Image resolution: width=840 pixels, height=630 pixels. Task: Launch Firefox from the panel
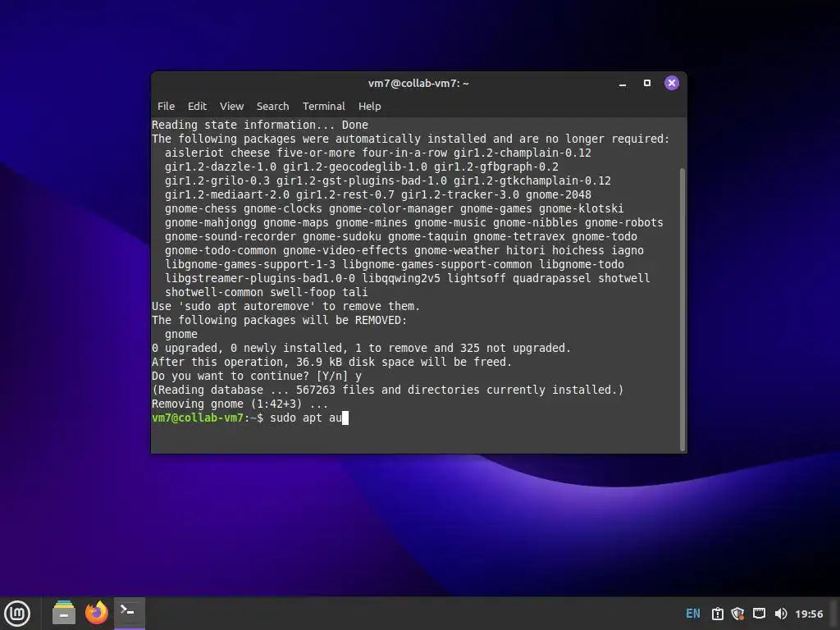pyautogui.click(x=97, y=613)
